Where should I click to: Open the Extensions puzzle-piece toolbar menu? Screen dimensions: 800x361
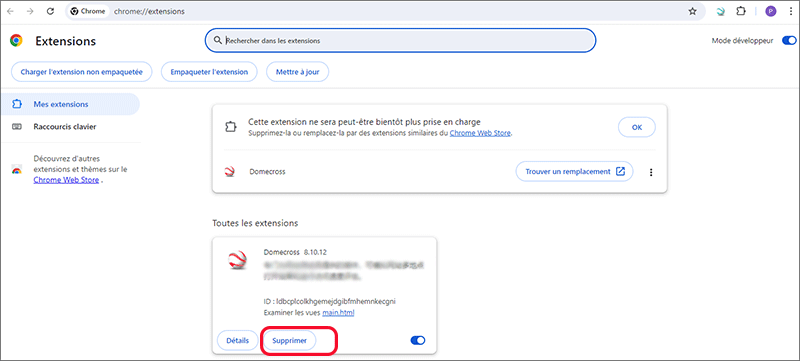tap(741, 11)
